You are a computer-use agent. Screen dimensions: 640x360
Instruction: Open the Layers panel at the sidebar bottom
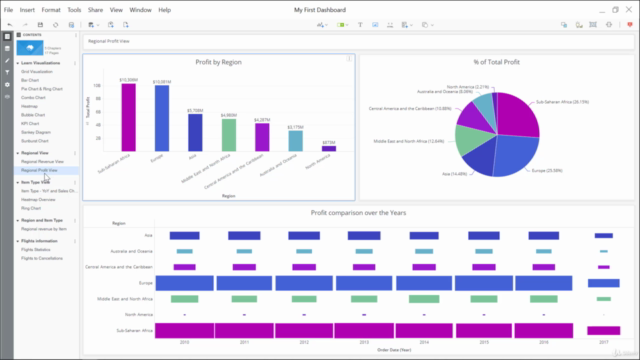coord(7,97)
